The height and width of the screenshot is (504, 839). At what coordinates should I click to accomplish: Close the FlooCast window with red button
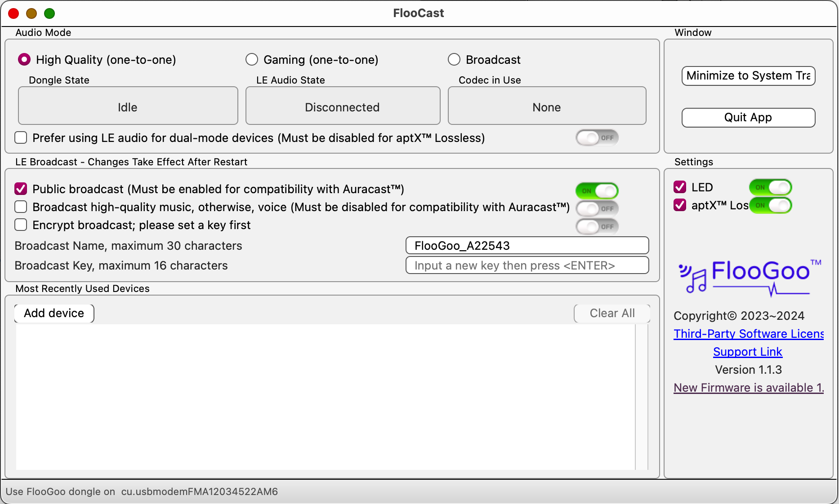tap(13, 13)
